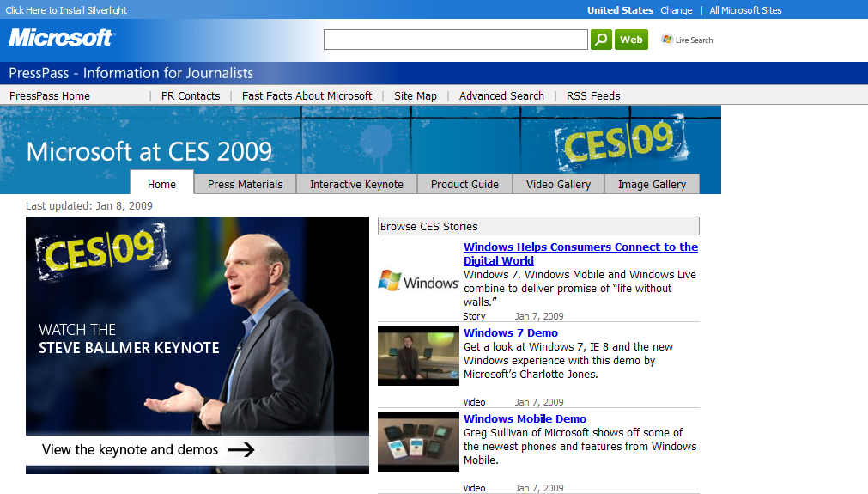Click the CES 09 banner logo

(x=621, y=141)
